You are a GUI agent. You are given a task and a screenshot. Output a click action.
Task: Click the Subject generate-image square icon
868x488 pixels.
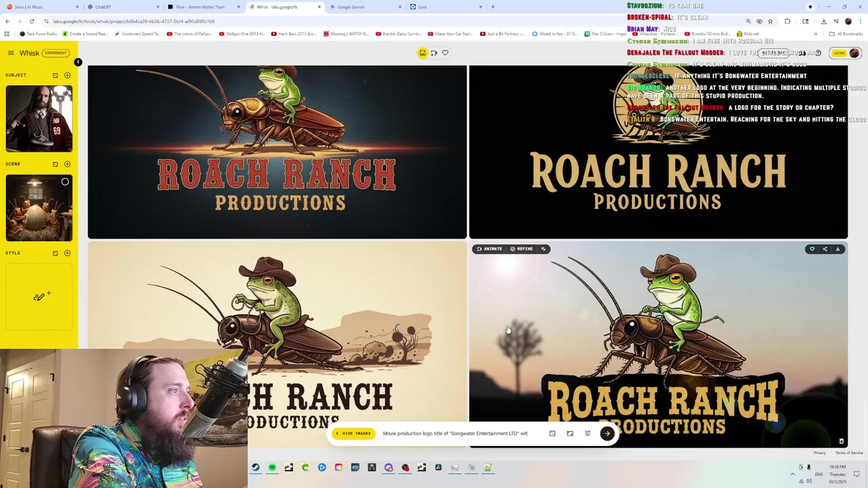pyautogui.click(x=56, y=75)
